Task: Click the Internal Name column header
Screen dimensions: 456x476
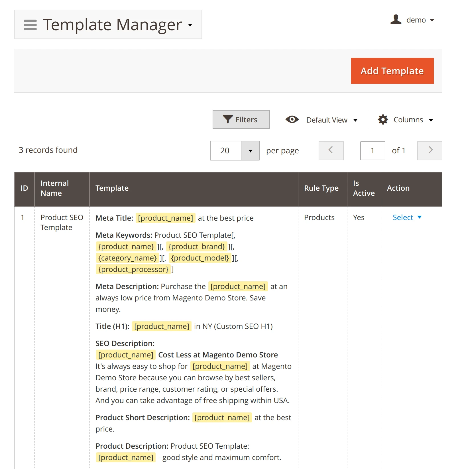Action: pos(55,188)
